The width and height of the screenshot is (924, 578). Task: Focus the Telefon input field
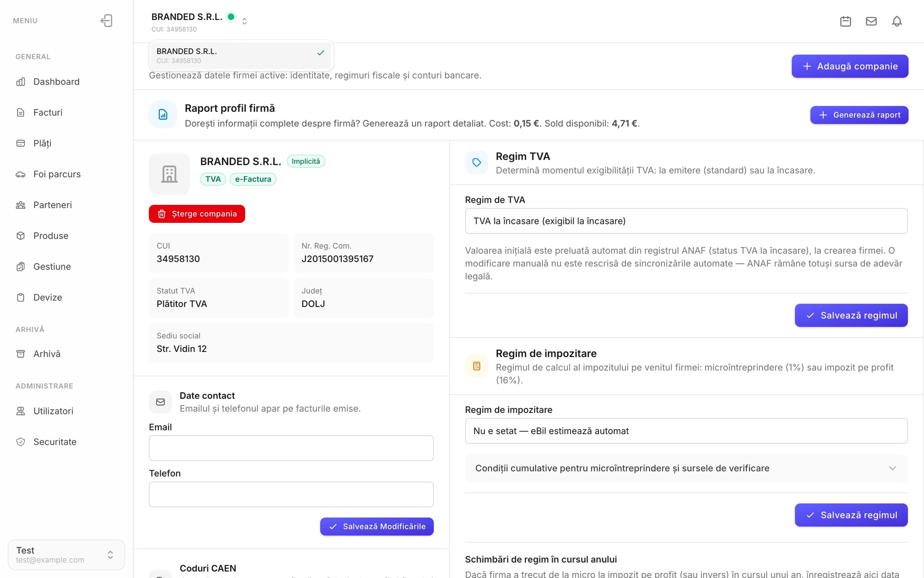coord(291,494)
